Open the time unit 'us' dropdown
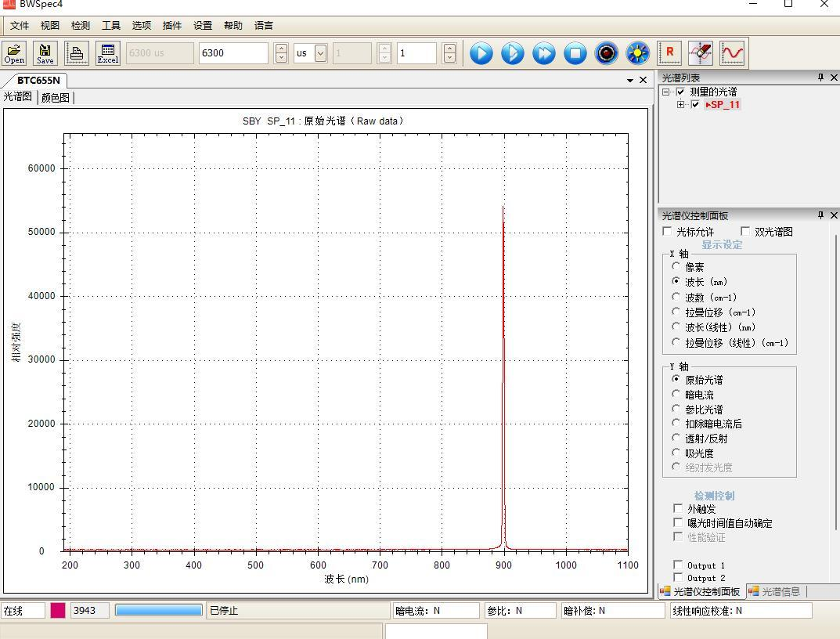840x639 pixels. [x=320, y=53]
